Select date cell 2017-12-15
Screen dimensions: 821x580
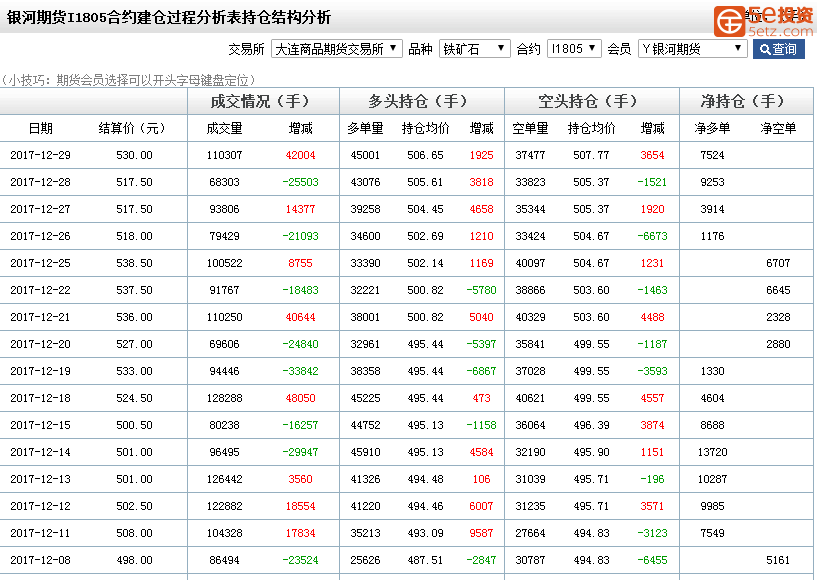point(40,425)
